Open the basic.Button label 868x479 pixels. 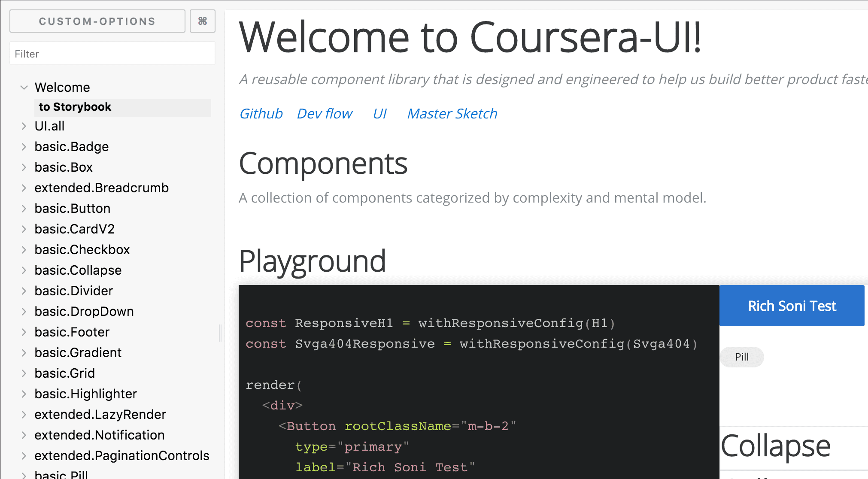tap(73, 209)
